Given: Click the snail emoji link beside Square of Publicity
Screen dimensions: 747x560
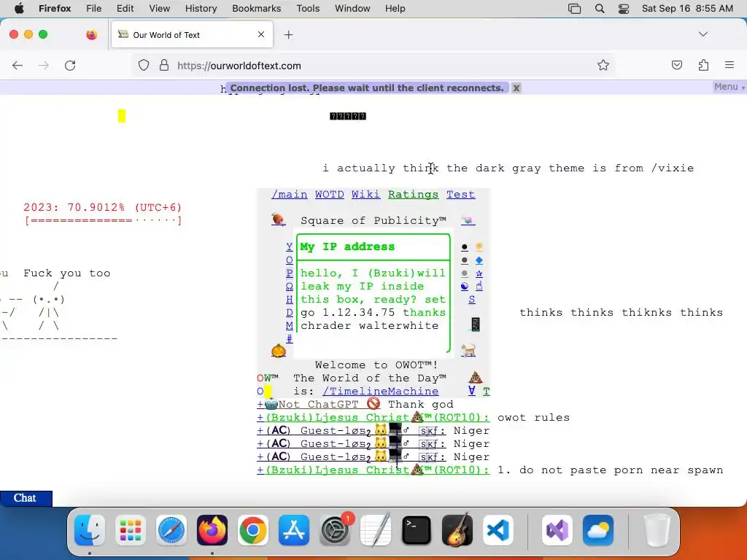Looking at the screenshot, I should (x=468, y=220).
